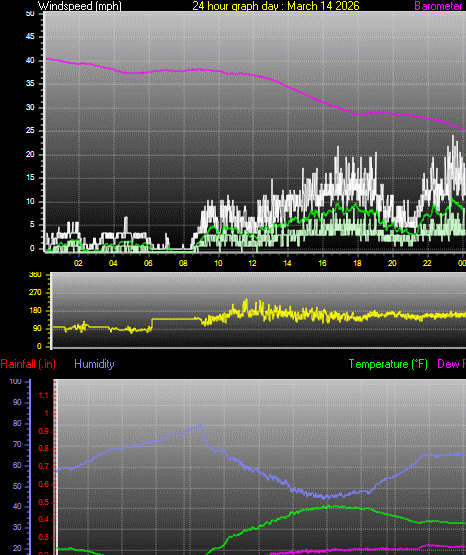Click the '08' hour label on time axis
Screen dimensions: 466x555
pos(183,263)
